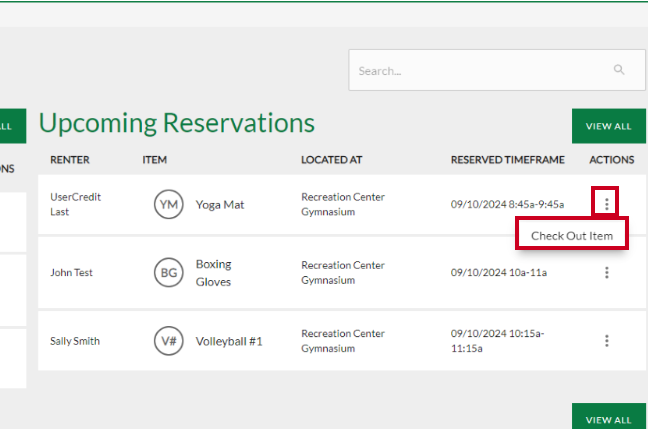Focus the Search input field
Image resolution: width=648 pixels, height=429 pixels.
coord(497,70)
